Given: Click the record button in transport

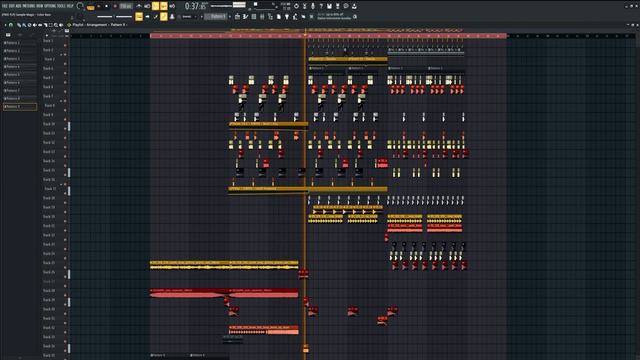Looking at the screenshot, I should (115, 6).
